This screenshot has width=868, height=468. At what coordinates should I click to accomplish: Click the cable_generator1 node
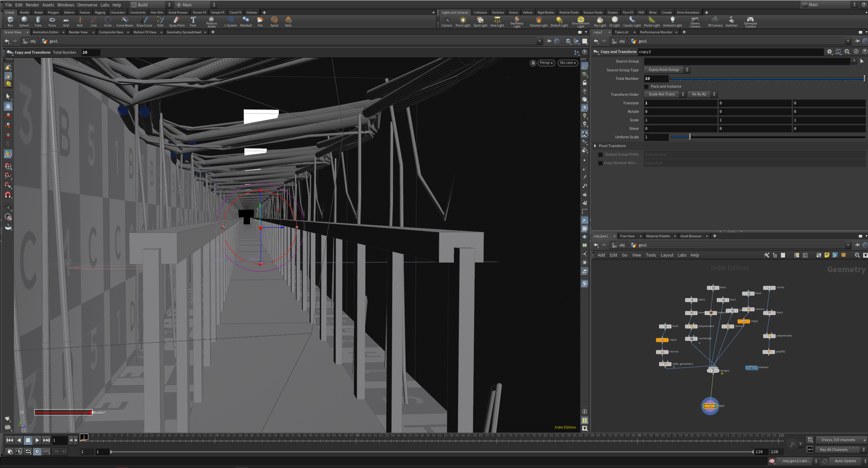(665, 364)
